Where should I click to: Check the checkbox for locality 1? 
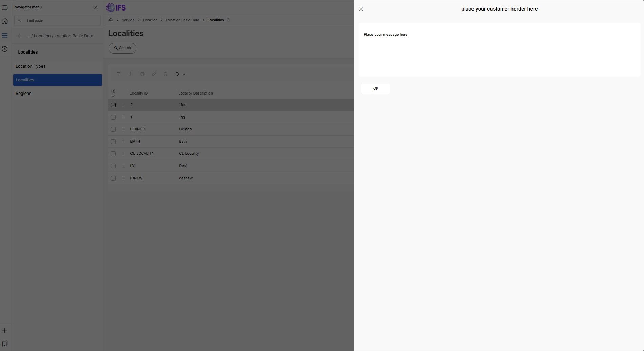(113, 117)
